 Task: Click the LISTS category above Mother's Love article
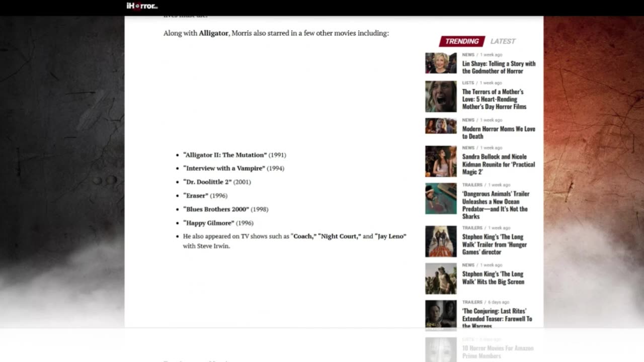pyautogui.click(x=468, y=83)
